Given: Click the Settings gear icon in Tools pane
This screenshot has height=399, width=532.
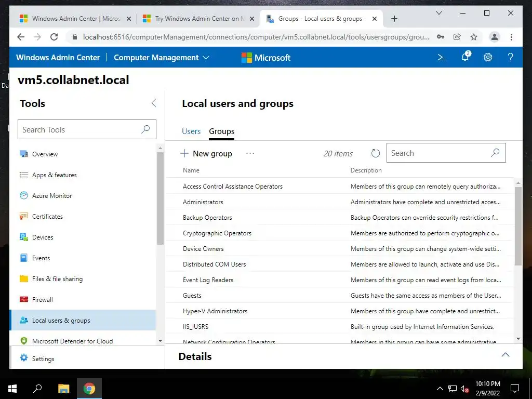Looking at the screenshot, I should [x=24, y=357].
